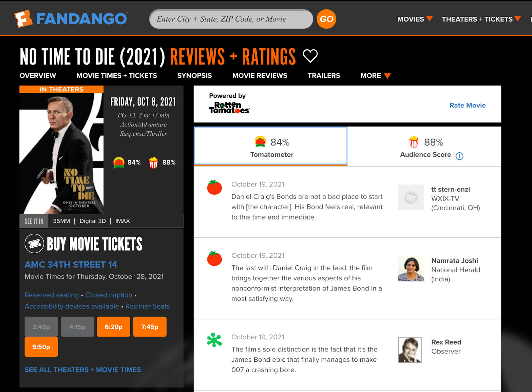Click the IMAX format option
The image size is (532, 392).
123,221
